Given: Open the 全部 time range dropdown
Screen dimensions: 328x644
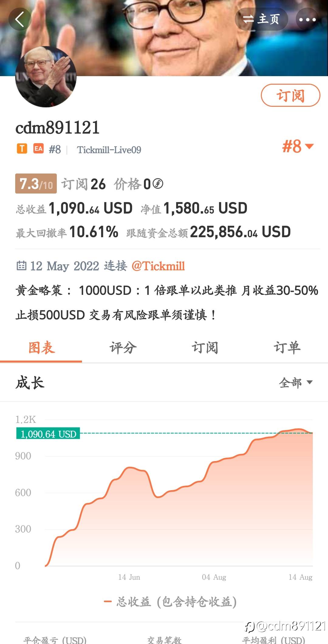Looking at the screenshot, I should [296, 383].
